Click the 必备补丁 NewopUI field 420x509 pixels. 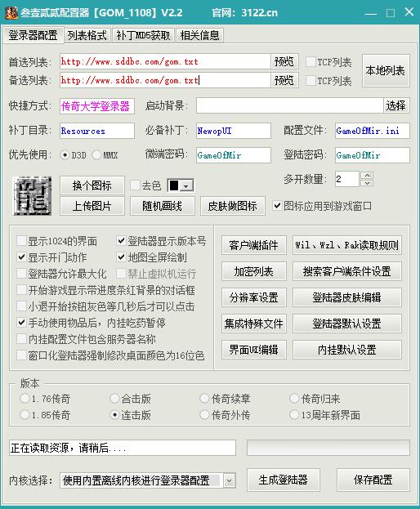(234, 131)
